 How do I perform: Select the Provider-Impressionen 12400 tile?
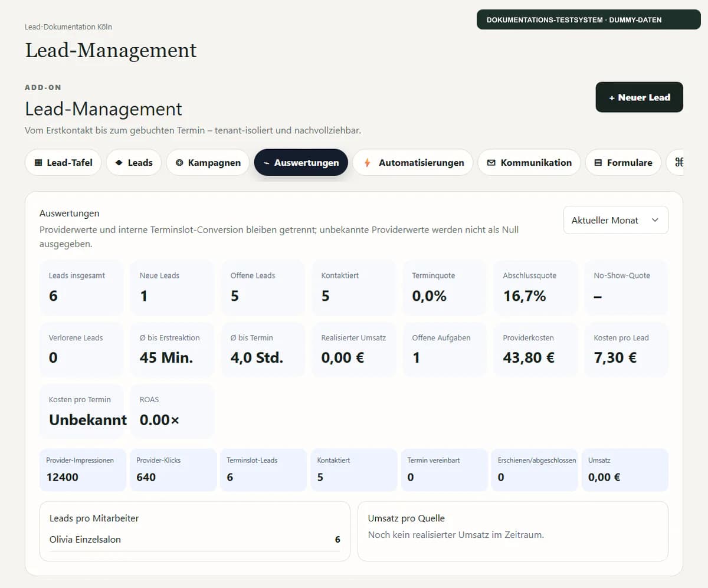[x=83, y=470]
